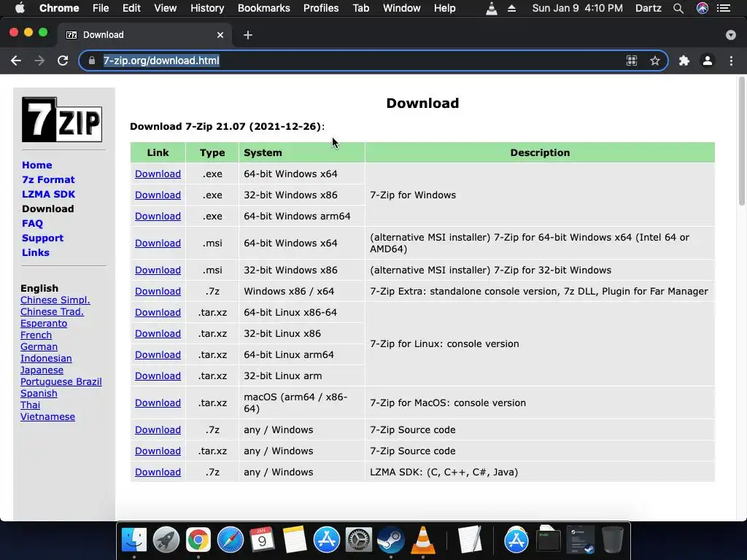
Task: Go to the Home page link
Action: (37, 165)
